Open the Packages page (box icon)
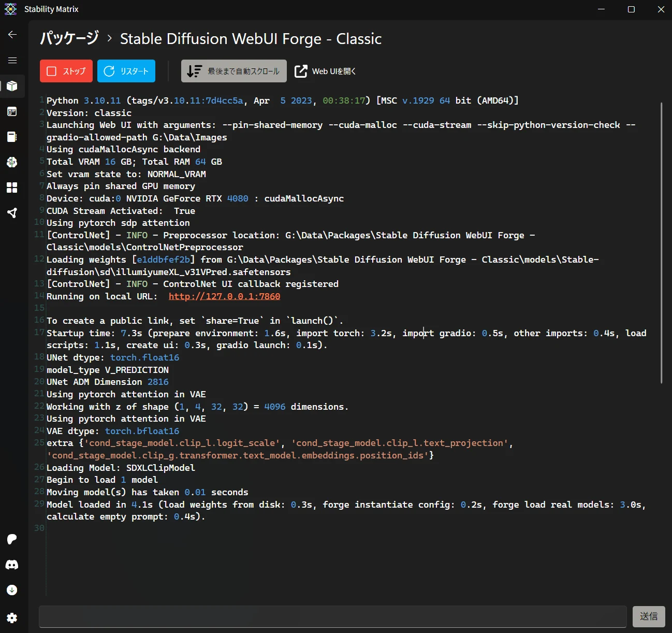This screenshot has height=633, width=672. (x=12, y=86)
